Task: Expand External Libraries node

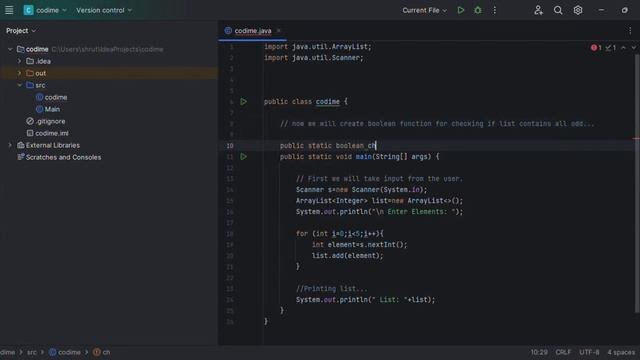Action: click(x=10, y=145)
